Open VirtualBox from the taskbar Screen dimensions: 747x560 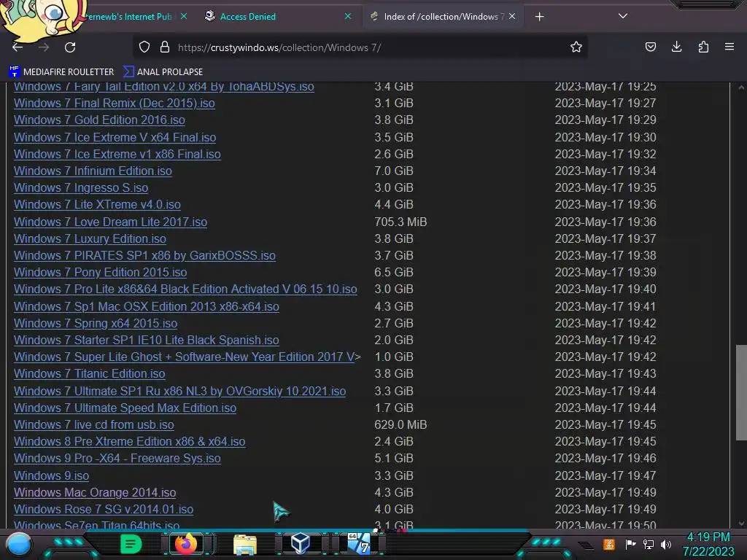301,543
